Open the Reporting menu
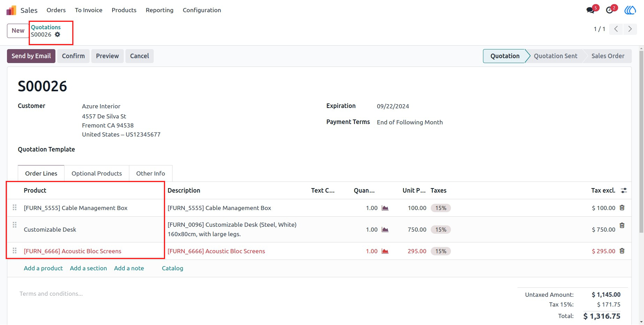The width and height of the screenshot is (644, 325). click(x=160, y=10)
